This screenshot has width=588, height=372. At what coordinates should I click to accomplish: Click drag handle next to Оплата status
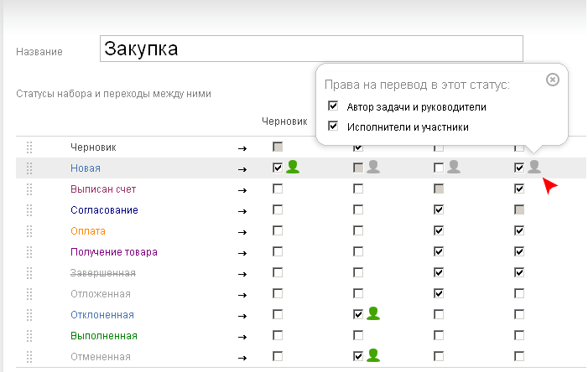tap(29, 231)
